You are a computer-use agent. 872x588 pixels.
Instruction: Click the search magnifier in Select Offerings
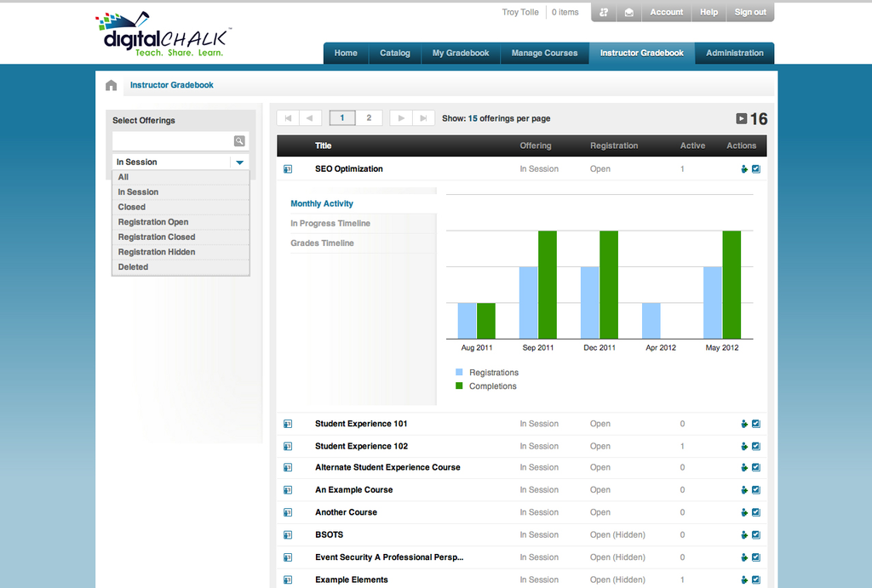(239, 141)
